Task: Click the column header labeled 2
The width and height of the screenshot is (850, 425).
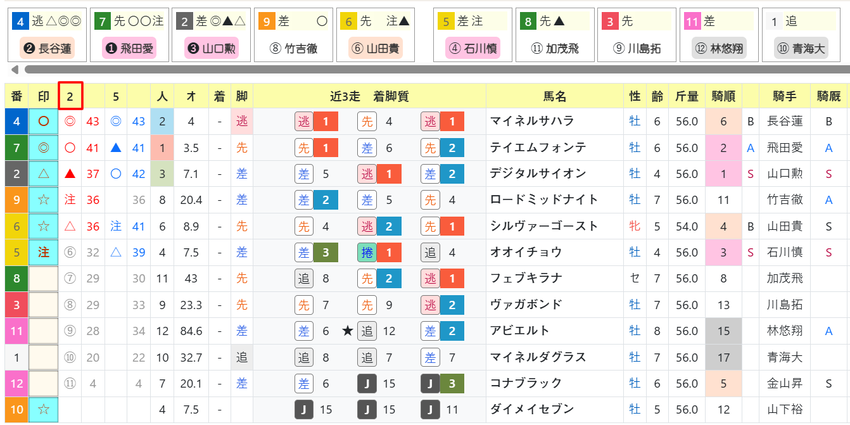Action: (x=70, y=96)
